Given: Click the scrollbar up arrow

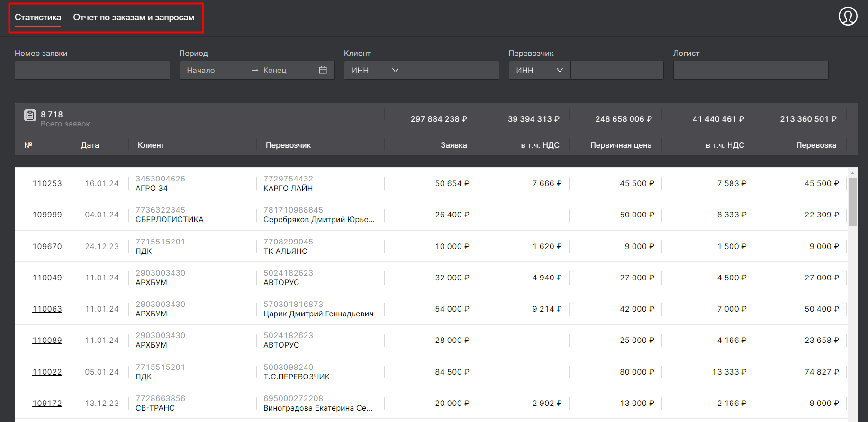Looking at the screenshot, I should coord(852,173).
